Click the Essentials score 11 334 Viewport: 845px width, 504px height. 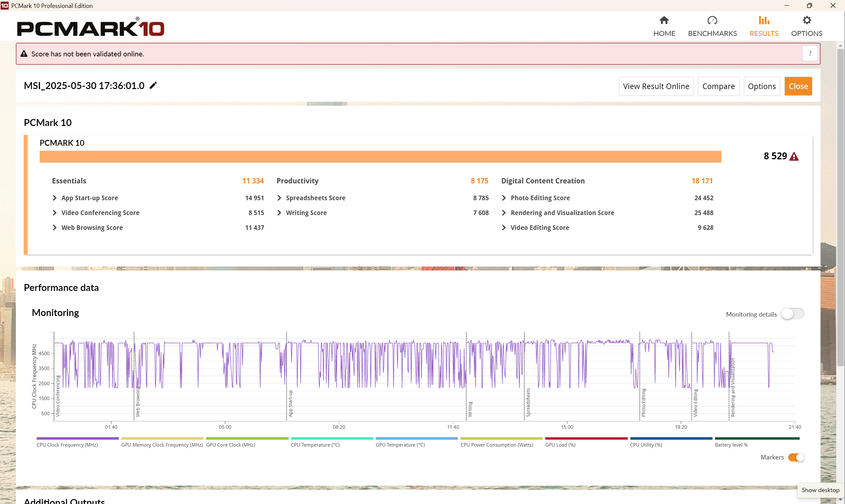click(253, 181)
